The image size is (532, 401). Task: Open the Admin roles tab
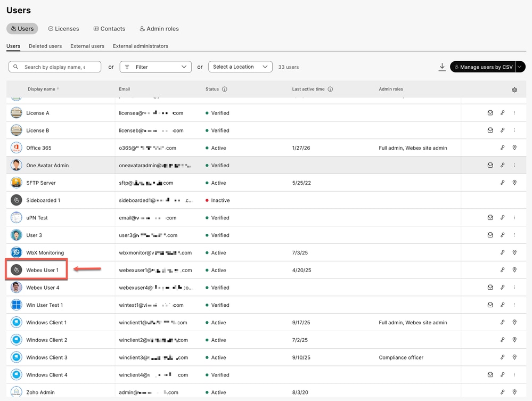(159, 29)
